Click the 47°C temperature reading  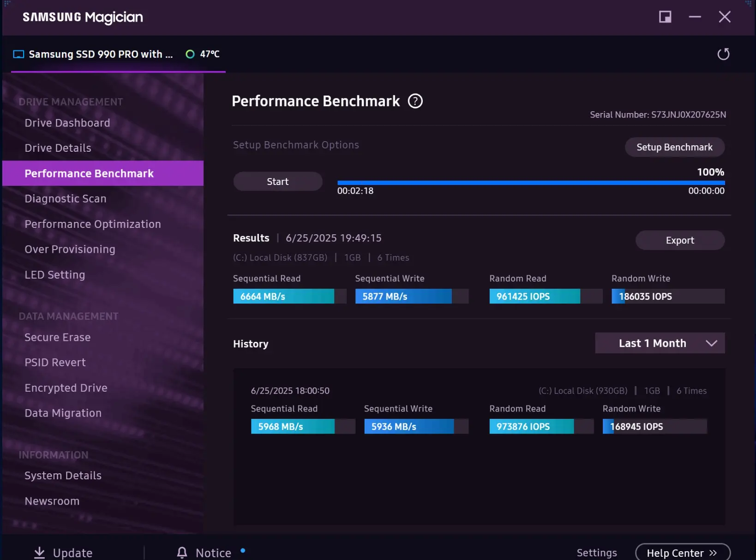coord(210,54)
